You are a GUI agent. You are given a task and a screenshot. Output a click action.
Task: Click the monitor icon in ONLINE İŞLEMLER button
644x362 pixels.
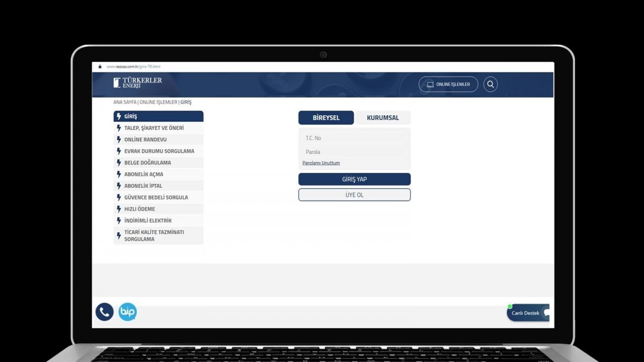point(429,84)
